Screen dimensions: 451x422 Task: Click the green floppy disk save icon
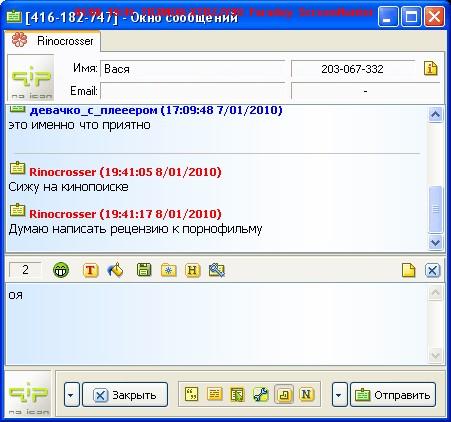click(144, 270)
